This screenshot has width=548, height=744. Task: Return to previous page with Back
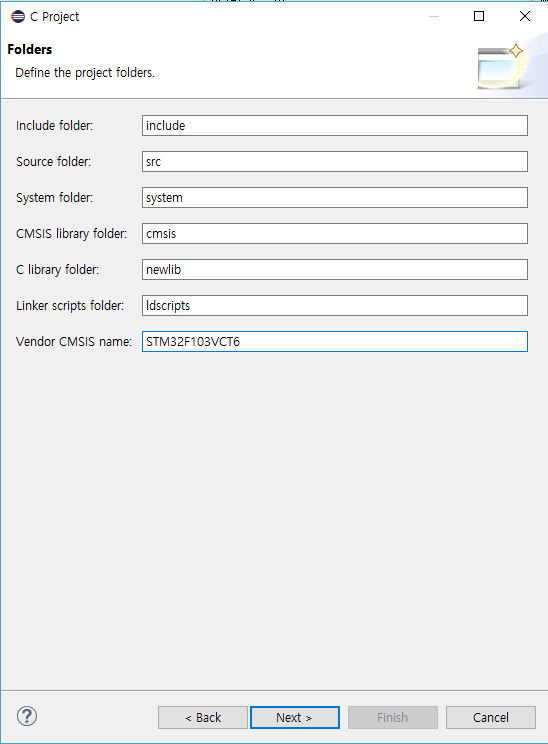[203, 717]
